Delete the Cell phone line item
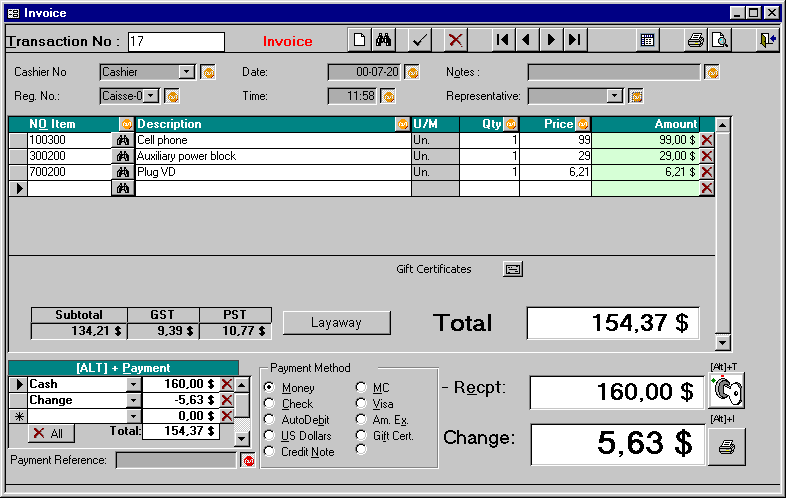The image size is (786, 498). (707, 141)
